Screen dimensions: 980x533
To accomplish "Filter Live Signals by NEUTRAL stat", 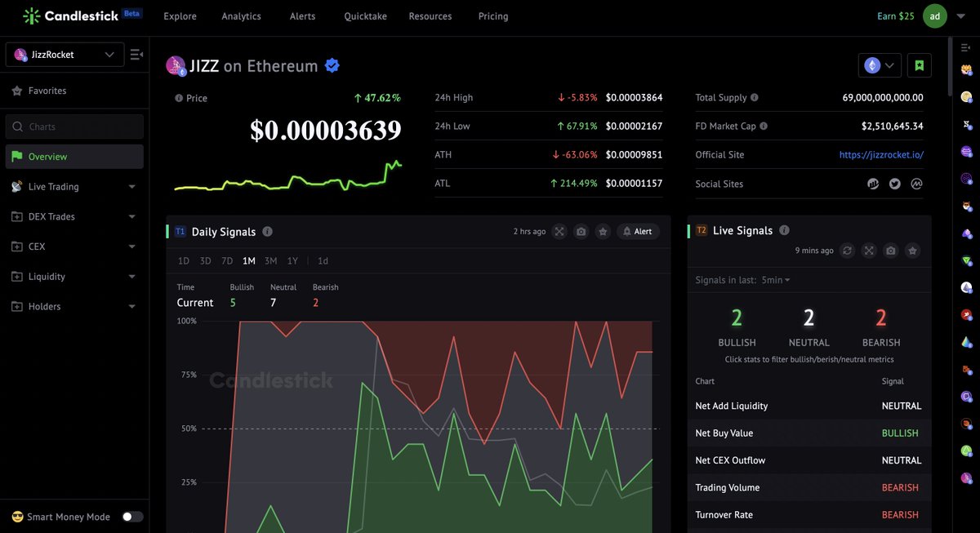I will pyautogui.click(x=809, y=327).
